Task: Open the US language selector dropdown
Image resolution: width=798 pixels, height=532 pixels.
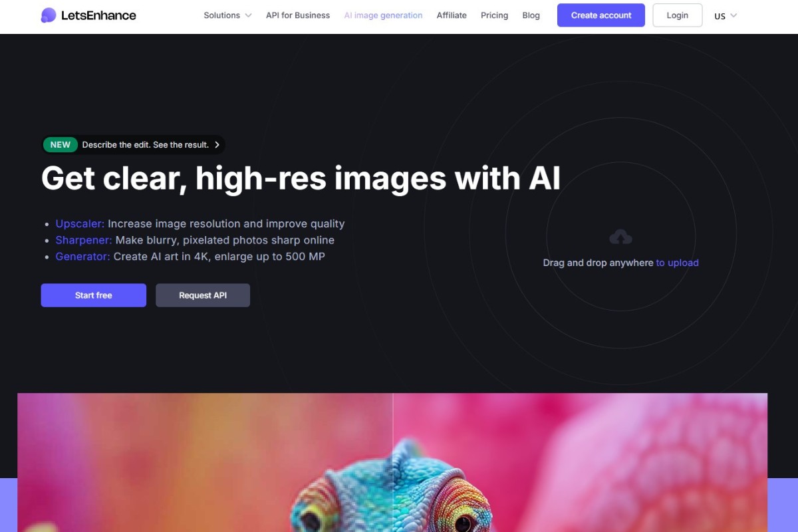Action: [x=726, y=16]
